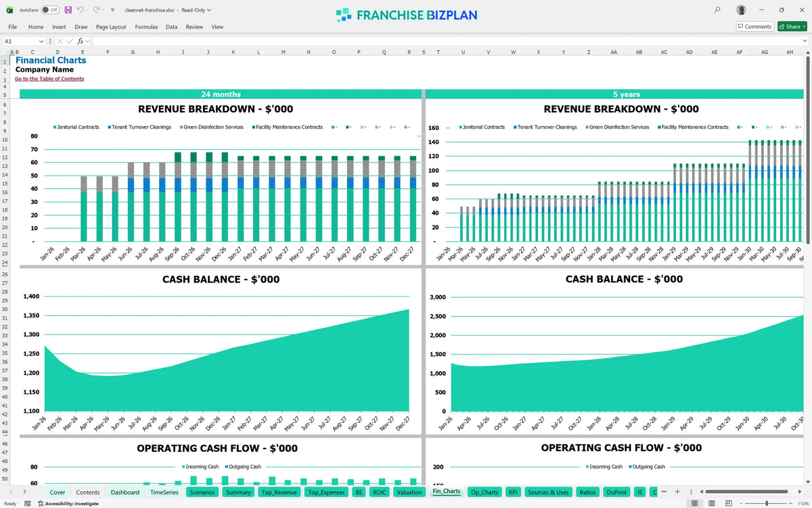Select the BE sheet tab

click(359, 492)
